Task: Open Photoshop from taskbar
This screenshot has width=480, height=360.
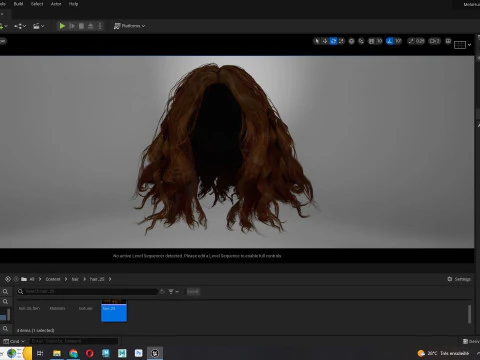Action: tap(139, 353)
